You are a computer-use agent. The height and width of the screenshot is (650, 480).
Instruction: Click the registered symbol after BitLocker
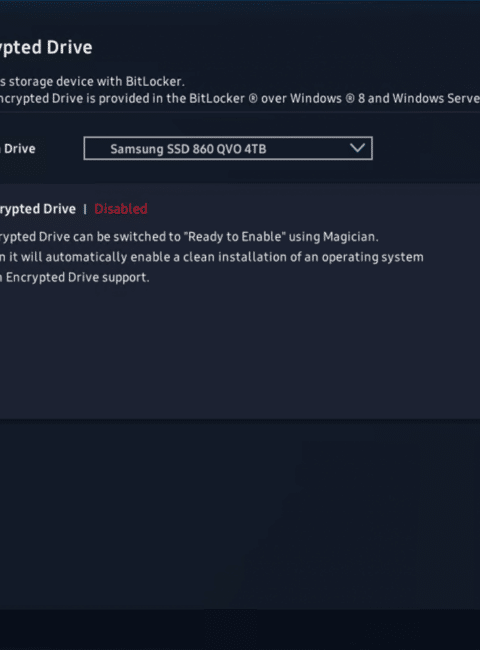click(x=253, y=99)
